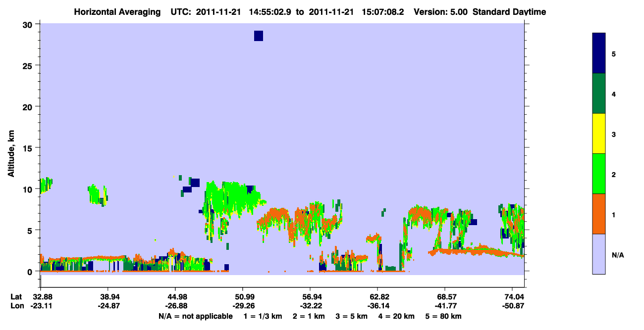644x330 pixels.
Task: Click latitude value 44.98
Action: 175,297
